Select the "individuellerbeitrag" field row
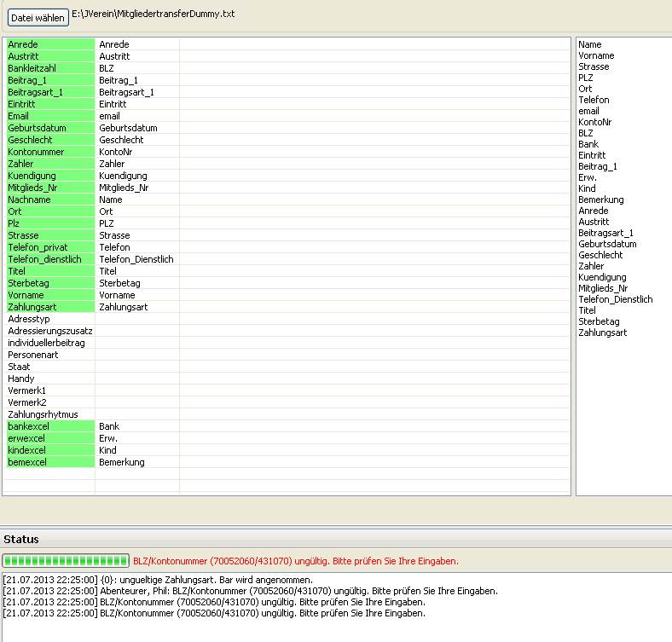The image size is (672, 642). point(49,343)
